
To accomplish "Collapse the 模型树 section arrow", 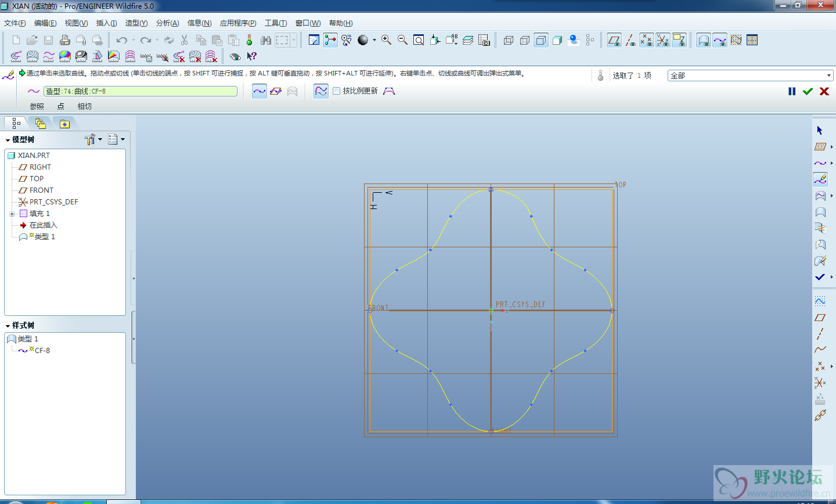I will pos(8,140).
